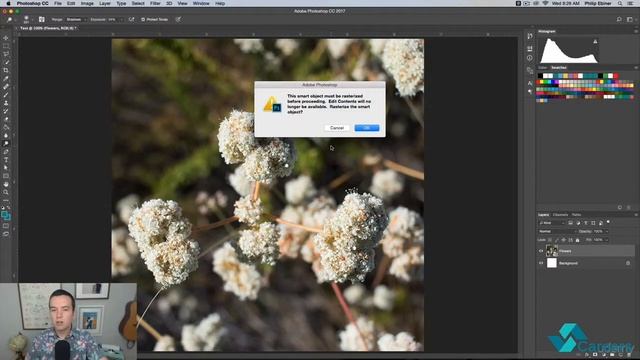Switch to the Paths tab
Screen dimensions: 640x360
point(576,215)
